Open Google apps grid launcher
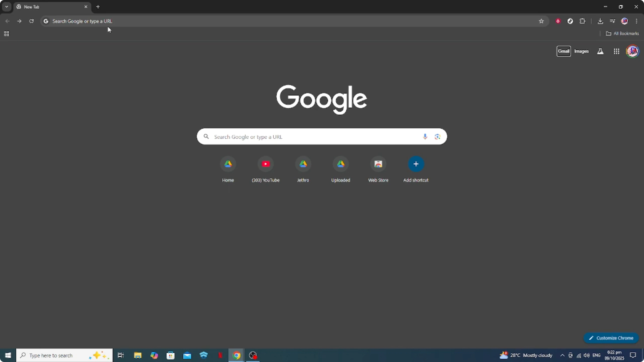Viewport: 644px width, 362px height. [616, 51]
